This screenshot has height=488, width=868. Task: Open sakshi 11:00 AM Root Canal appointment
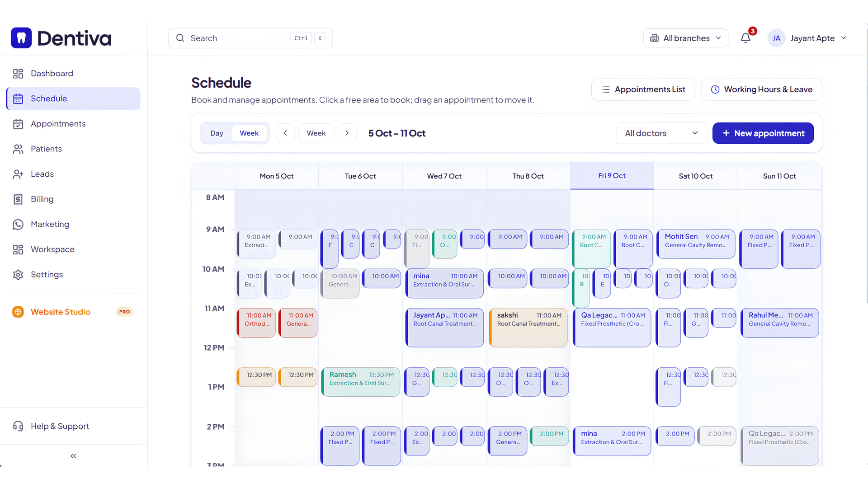point(528,328)
